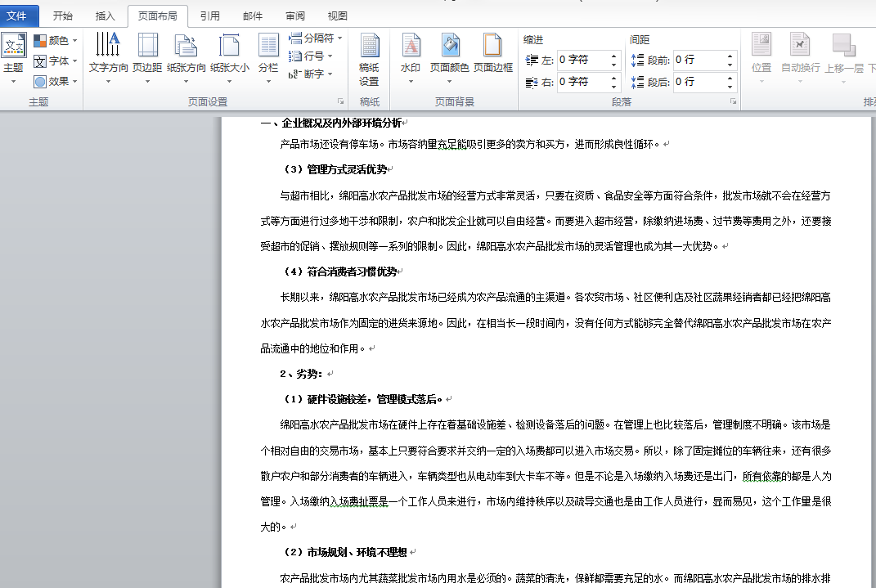The image size is (876, 588).
Task: Click the 上移一层 bring forward icon
Action: (x=843, y=44)
